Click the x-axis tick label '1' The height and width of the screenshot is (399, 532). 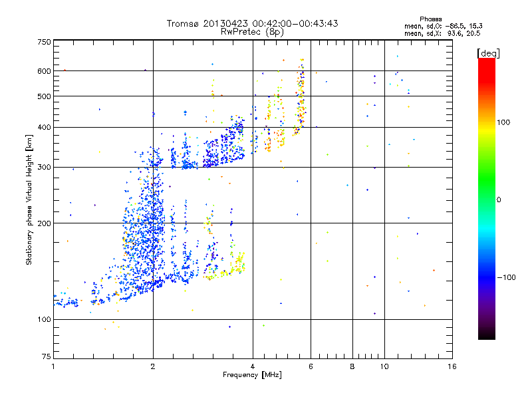[x=53, y=366]
